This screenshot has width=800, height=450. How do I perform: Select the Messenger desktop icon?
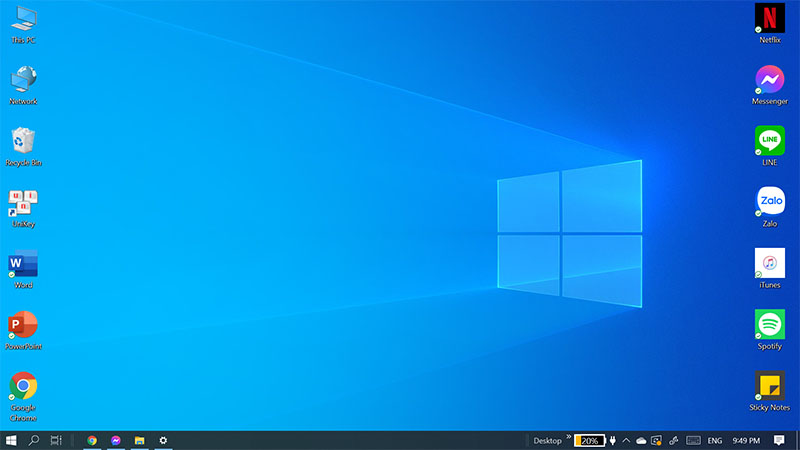pyautogui.click(x=769, y=85)
